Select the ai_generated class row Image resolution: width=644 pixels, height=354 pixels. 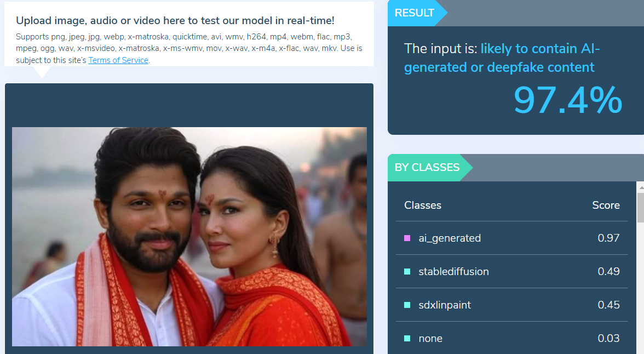(511, 238)
